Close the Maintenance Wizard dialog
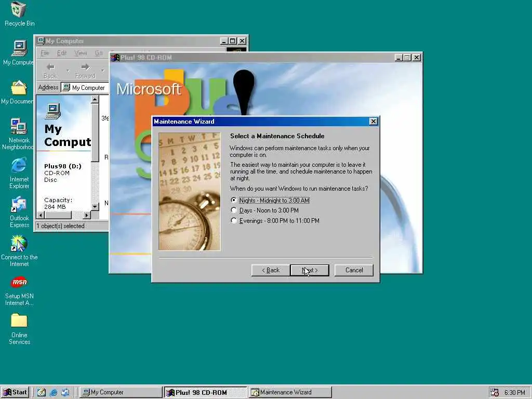 [x=373, y=122]
